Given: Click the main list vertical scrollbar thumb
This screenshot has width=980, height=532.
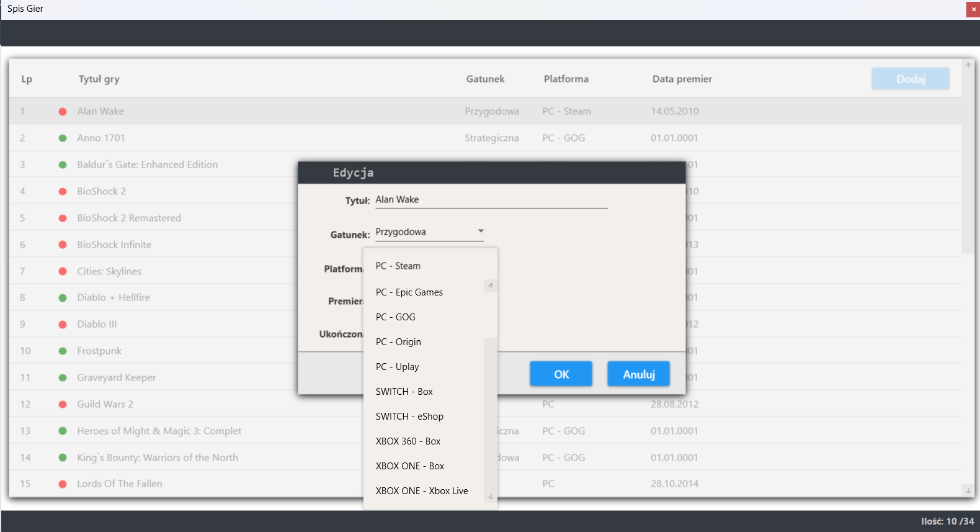Looking at the screenshot, I should click(968, 161).
